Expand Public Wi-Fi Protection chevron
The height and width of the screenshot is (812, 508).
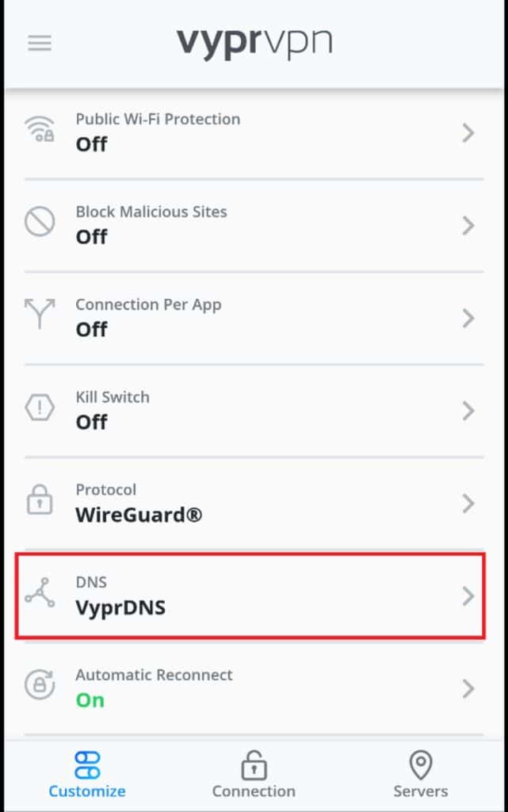[x=468, y=133]
